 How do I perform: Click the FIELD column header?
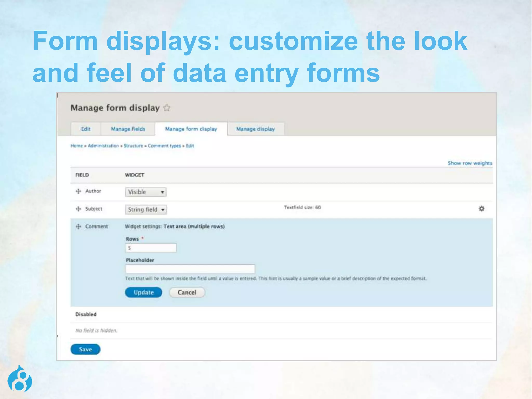(x=82, y=175)
